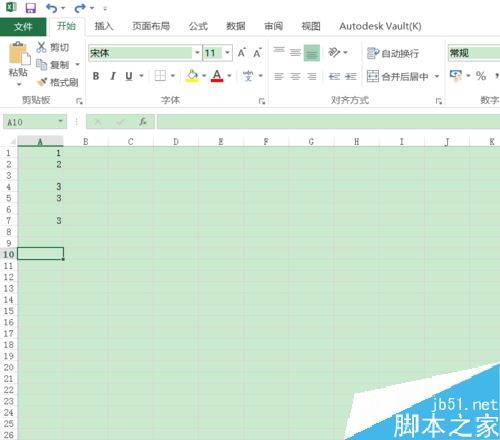Screen dimensions: 500x440
Task: Click the decrease indent icon
Action: click(334, 77)
